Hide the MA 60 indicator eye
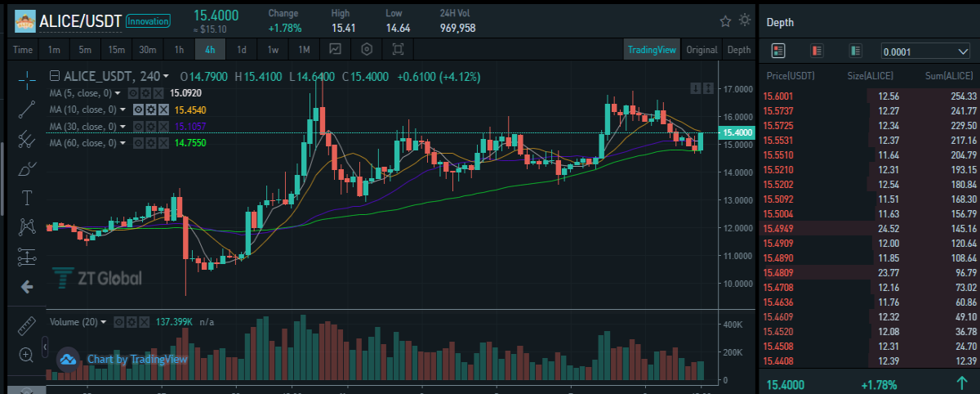This screenshot has width=980, height=394. click(x=139, y=142)
